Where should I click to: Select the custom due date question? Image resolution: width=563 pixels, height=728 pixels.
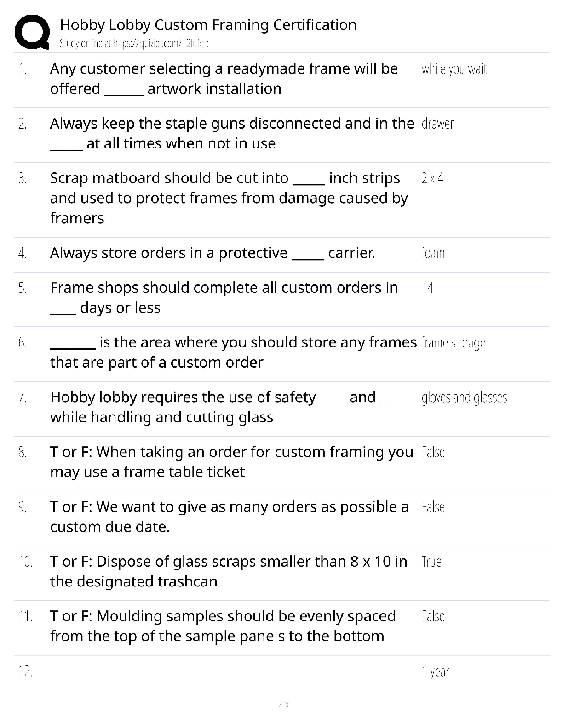coord(229,517)
